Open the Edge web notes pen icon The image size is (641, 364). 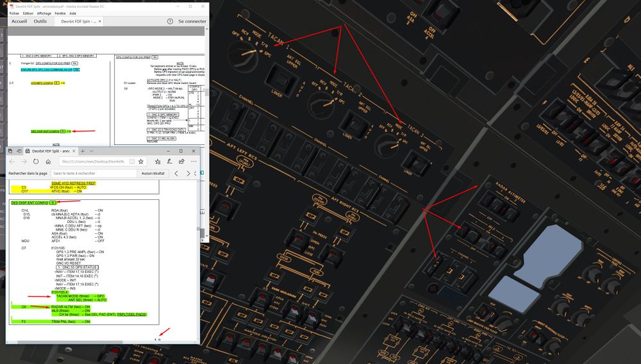[x=169, y=161]
